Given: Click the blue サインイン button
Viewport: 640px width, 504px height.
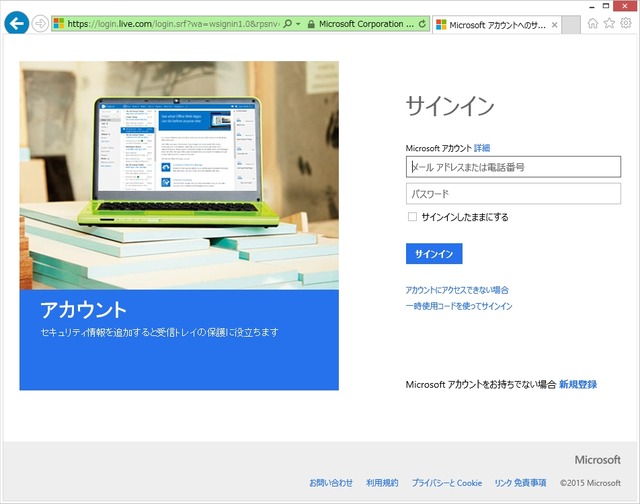Looking at the screenshot, I should 434,253.
